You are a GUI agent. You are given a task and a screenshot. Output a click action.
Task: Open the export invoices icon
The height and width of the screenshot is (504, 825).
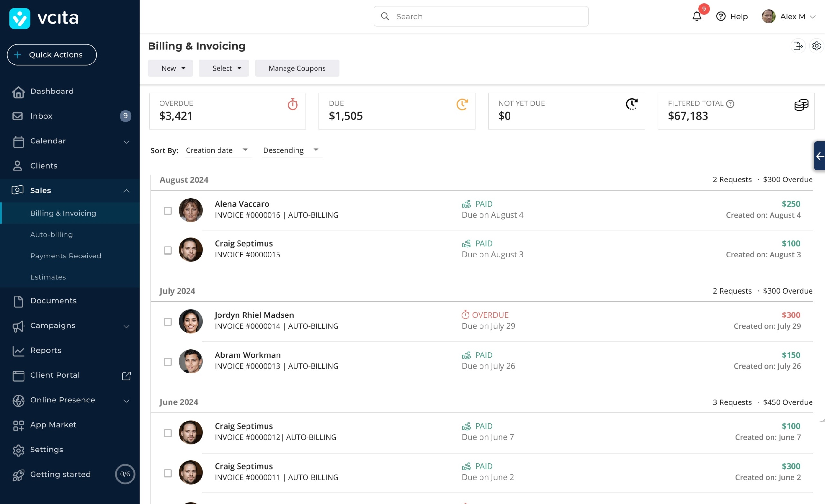[x=798, y=46]
